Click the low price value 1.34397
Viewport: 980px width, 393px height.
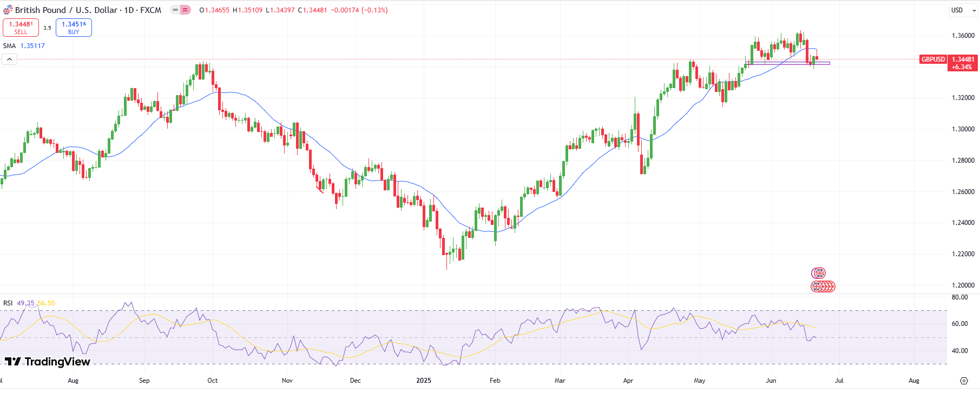point(282,10)
